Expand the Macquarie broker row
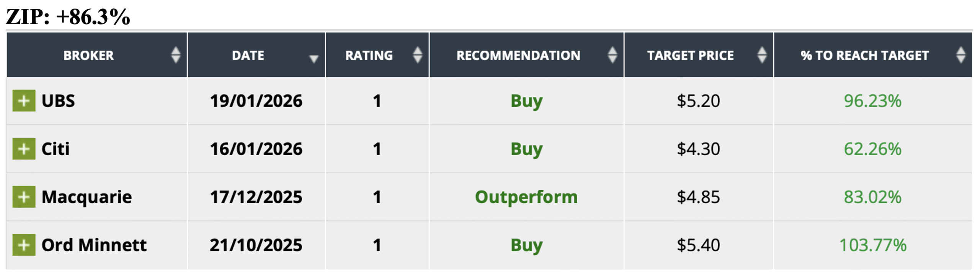 (x=24, y=197)
